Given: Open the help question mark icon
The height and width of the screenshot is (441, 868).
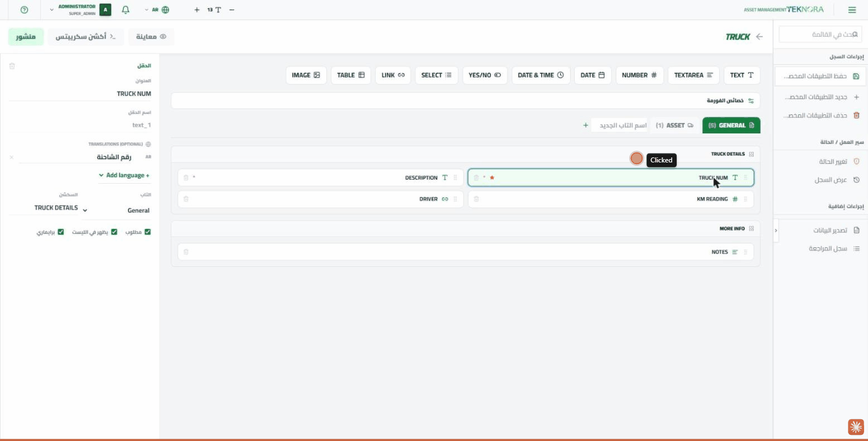Looking at the screenshot, I should tap(24, 9).
